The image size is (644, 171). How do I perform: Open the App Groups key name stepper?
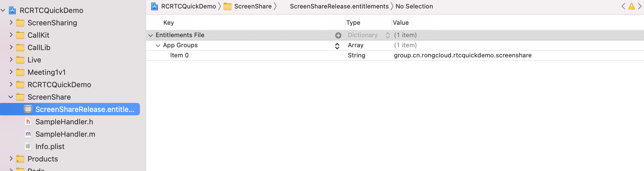pyautogui.click(x=337, y=46)
